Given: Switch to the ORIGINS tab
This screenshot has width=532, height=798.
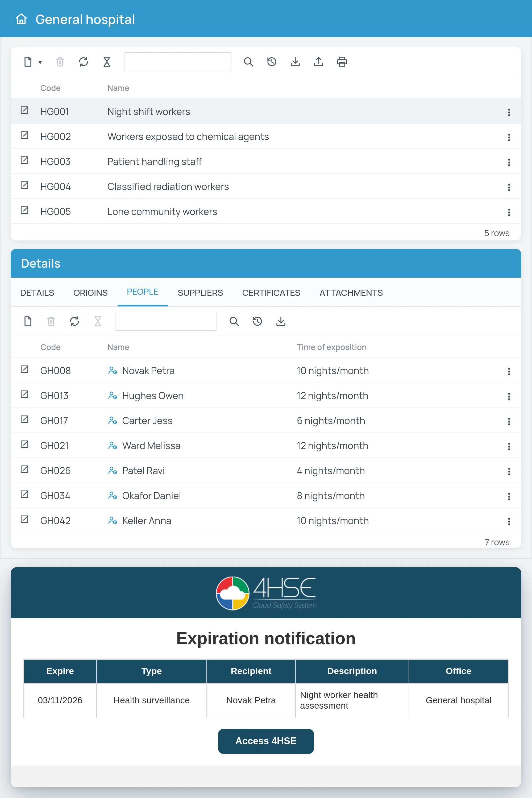Looking at the screenshot, I should pos(91,293).
